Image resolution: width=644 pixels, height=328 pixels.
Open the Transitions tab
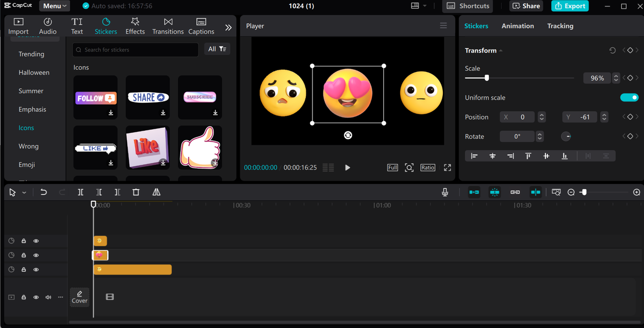point(168,26)
